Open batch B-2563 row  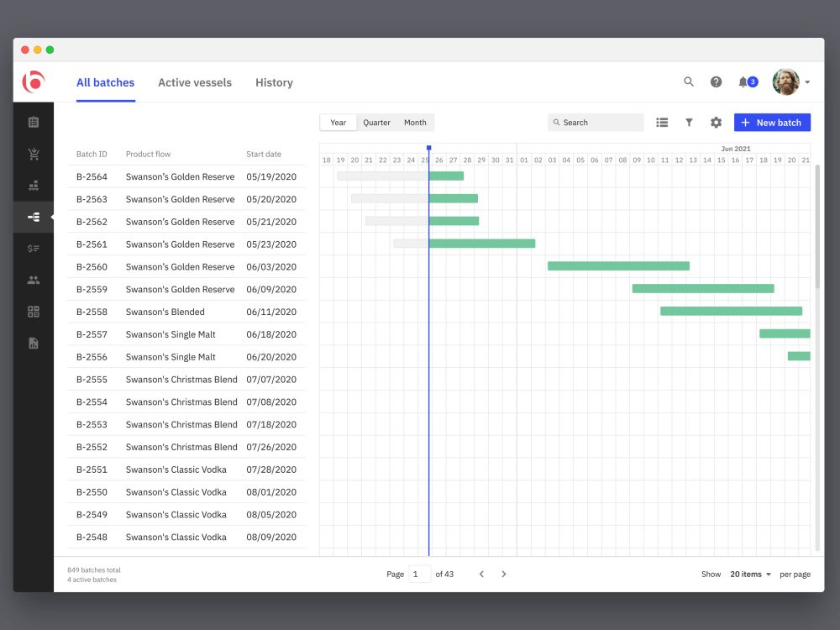pyautogui.click(x=186, y=199)
